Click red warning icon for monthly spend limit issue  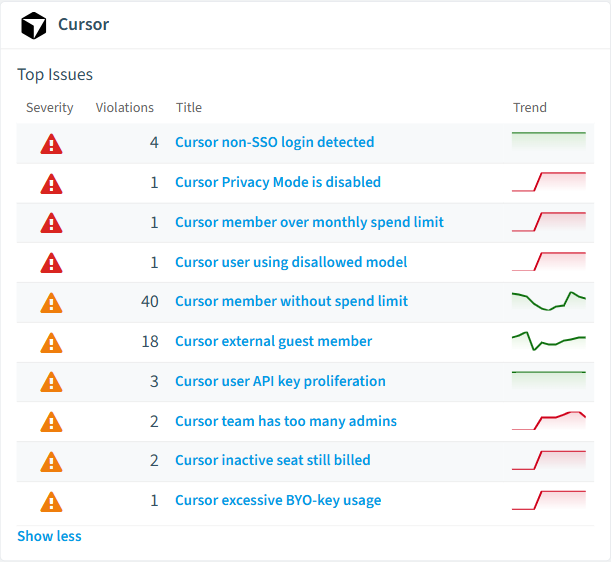coord(51,223)
